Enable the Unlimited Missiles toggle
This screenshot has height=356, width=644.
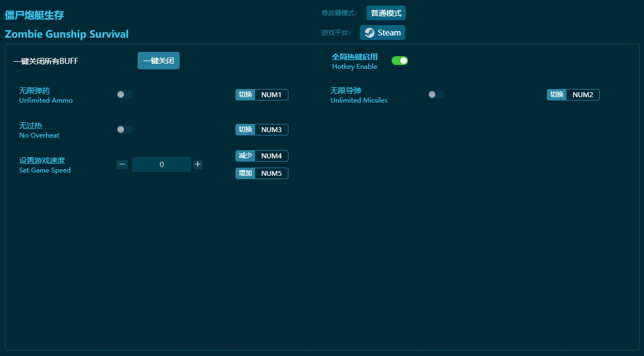click(x=435, y=94)
